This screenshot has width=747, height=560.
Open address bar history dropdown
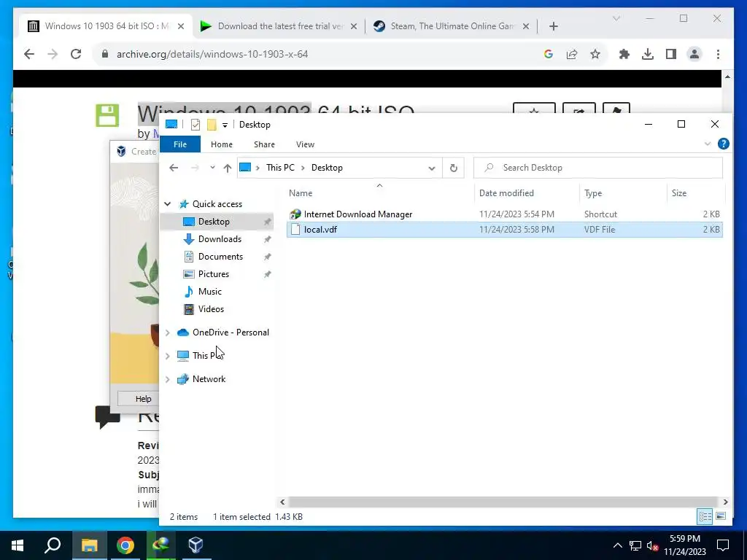click(x=432, y=168)
